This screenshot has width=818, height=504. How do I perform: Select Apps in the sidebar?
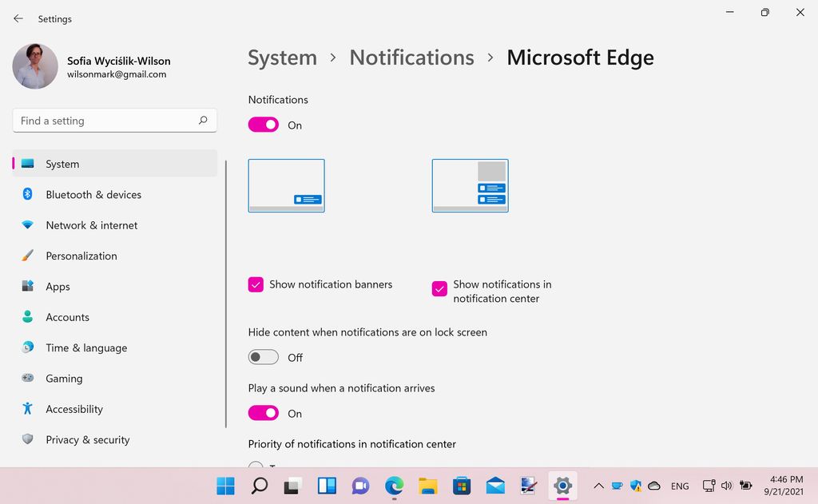[58, 286]
